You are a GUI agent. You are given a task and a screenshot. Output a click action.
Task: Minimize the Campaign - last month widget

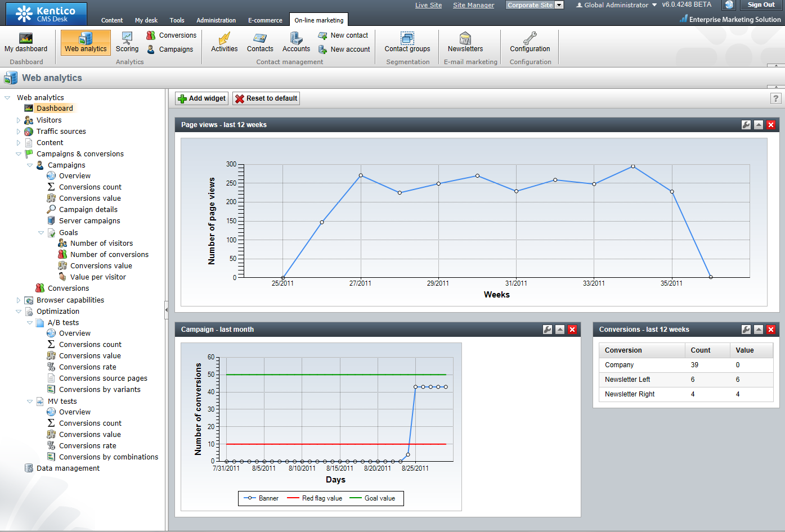[x=560, y=330]
